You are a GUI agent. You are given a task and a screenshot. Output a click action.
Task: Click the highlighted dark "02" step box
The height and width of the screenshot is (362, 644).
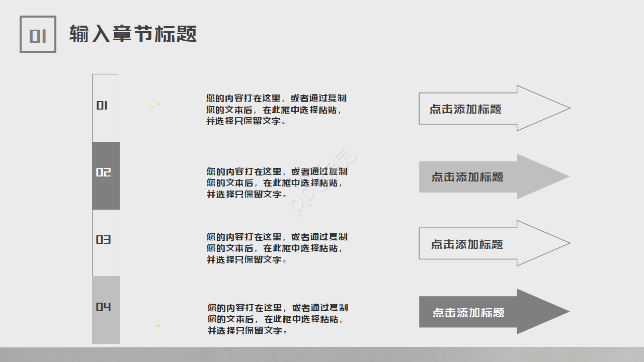pyautogui.click(x=105, y=175)
